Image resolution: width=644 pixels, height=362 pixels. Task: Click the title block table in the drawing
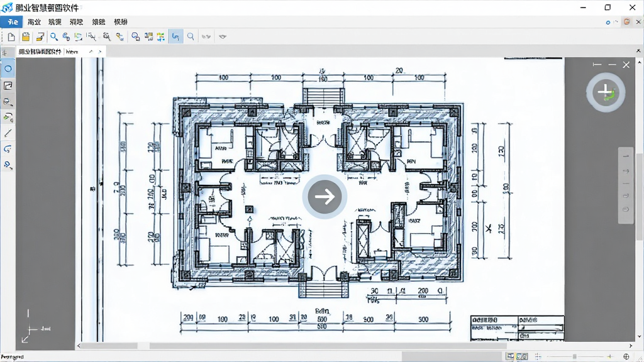518,328
